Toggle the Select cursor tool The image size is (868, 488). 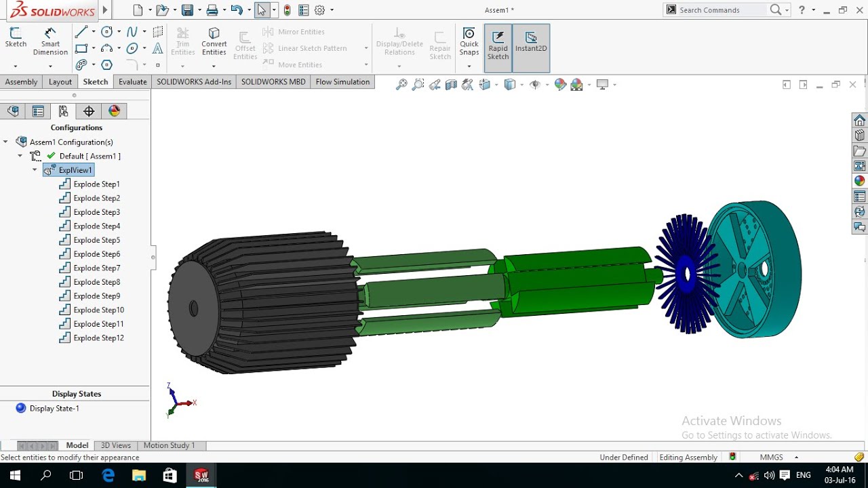pyautogui.click(x=262, y=10)
